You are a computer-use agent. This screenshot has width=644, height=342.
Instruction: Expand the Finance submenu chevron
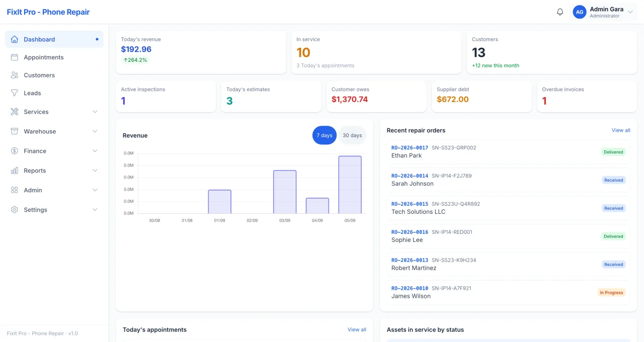coord(95,151)
